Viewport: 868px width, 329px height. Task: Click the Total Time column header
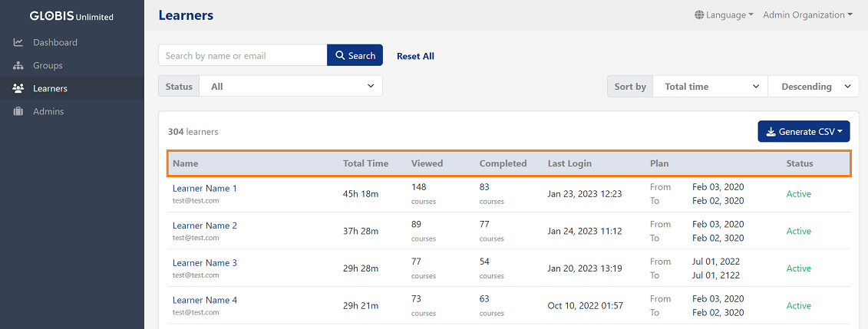[x=365, y=163]
